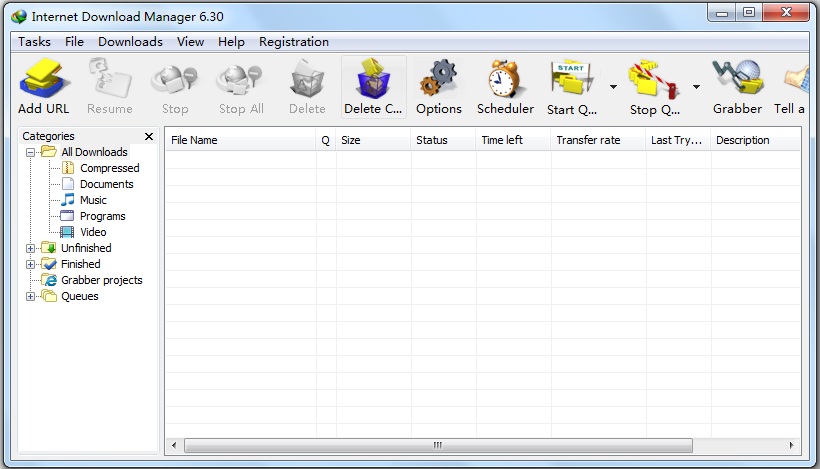Open the Downloads menu

[x=130, y=42]
